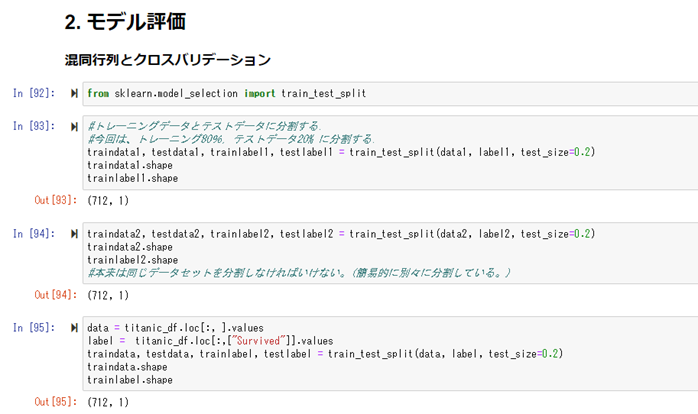698x414 pixels.
Task: Run cell In [94] with its run icon
Action: coord(74,234)
